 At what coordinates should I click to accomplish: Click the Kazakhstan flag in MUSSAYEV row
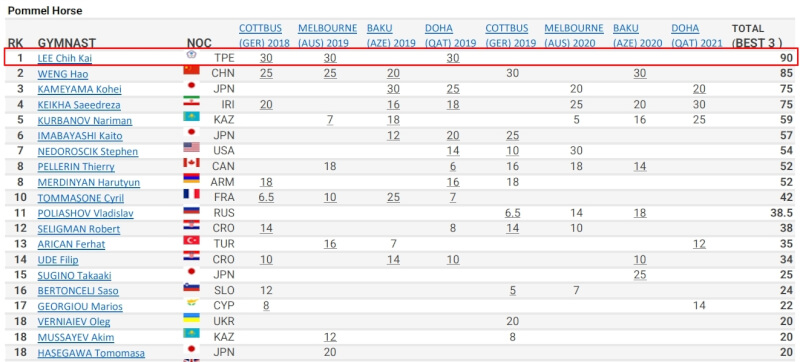click(191, 333)
